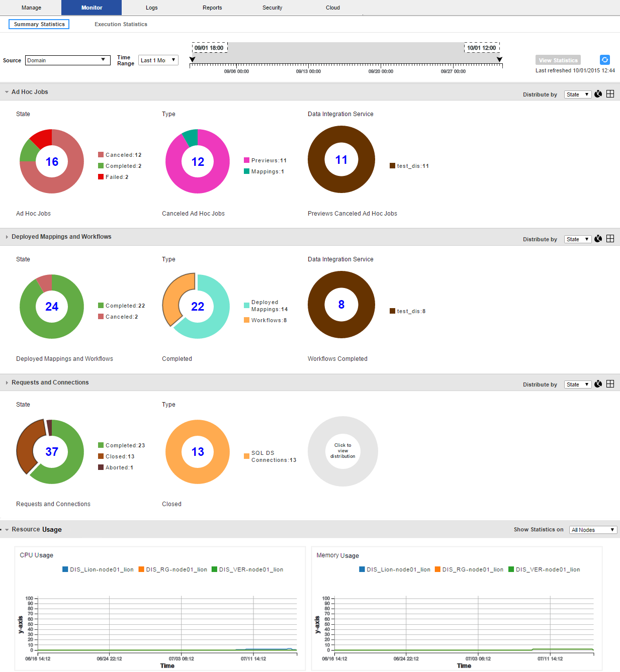Click the Failed legend red swatch

click(x=101, y=177)
